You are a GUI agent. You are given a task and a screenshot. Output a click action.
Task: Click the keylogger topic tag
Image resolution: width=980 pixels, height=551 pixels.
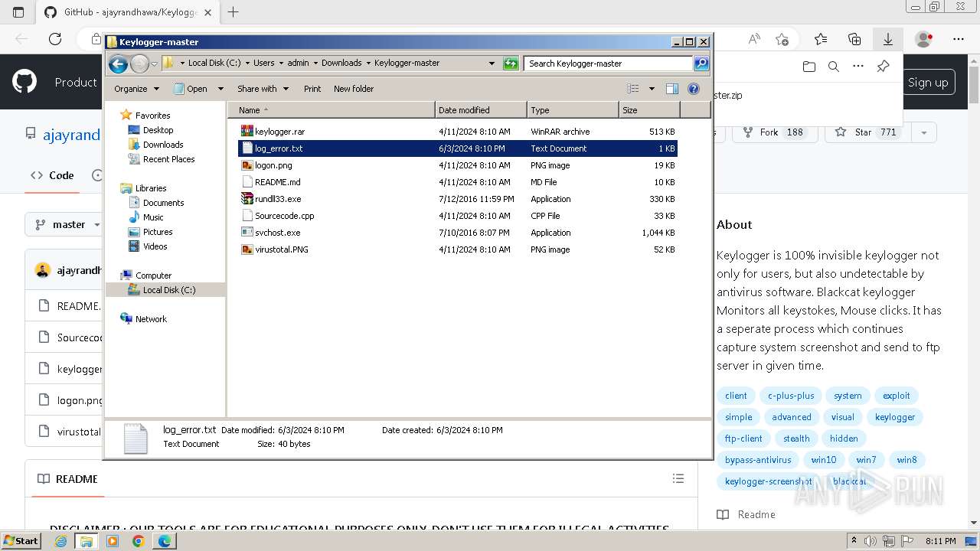895,417
